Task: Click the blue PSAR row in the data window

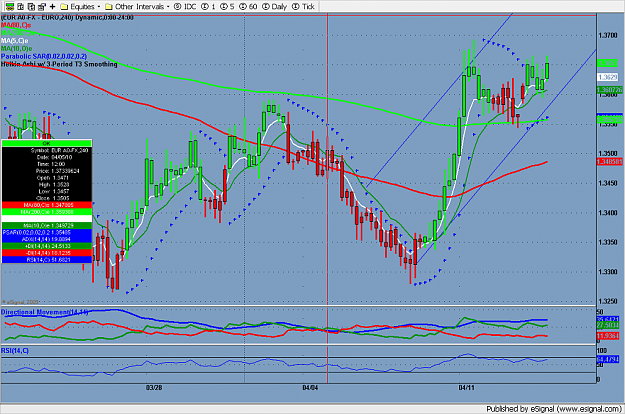Action: coord(47,232)
